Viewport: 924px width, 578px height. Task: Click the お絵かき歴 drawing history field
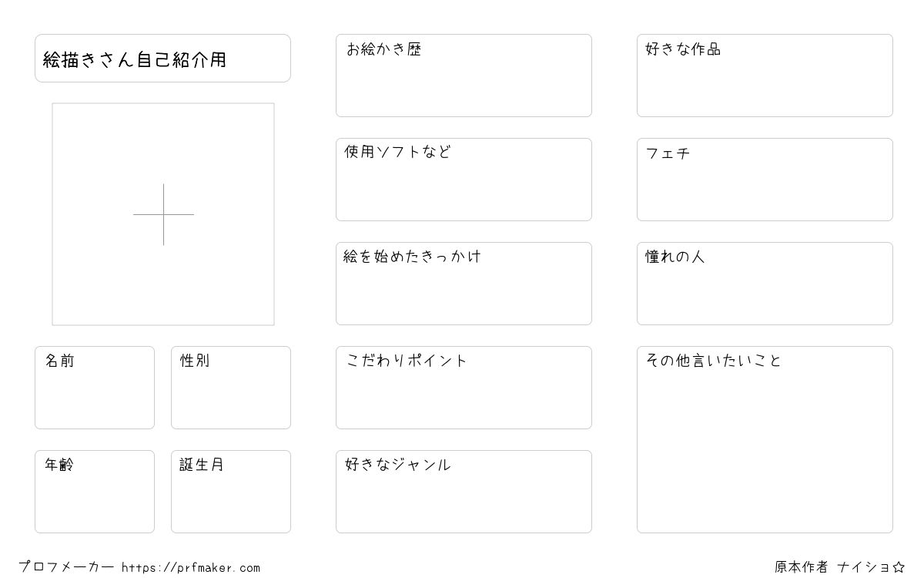tap(464, 76)
